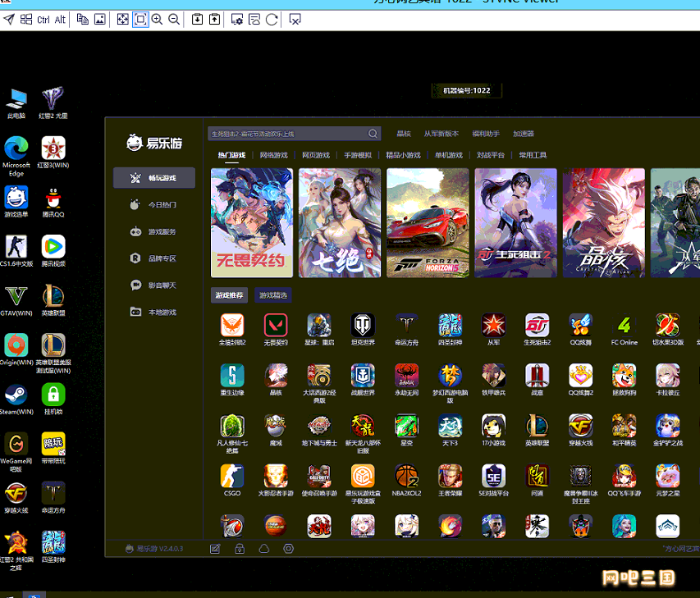The width and height of the screenshot is (700, 598).
Task: Click the disconnect icon in VNC toolbar
Action: click(295, 19)
